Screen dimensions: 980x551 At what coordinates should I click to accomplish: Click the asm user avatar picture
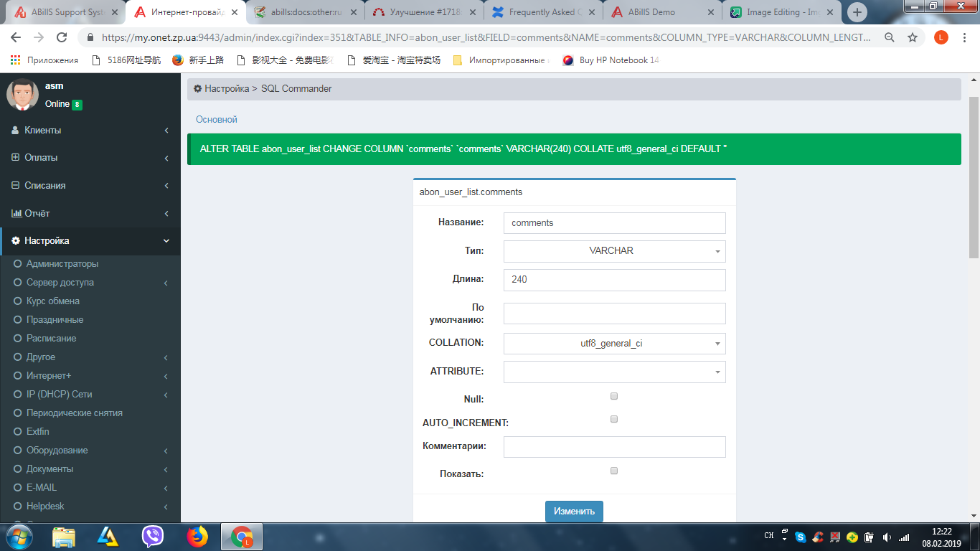pyautogui.click(x=22, y=95)
